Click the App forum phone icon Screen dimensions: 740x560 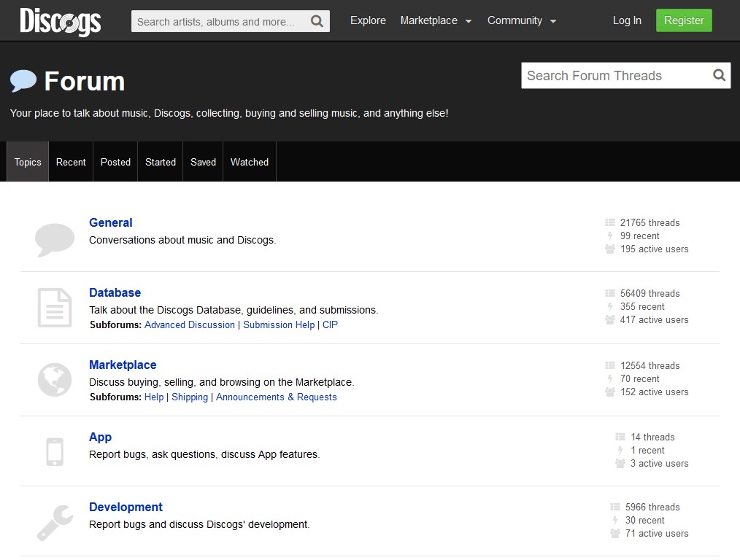pos(55,451)
